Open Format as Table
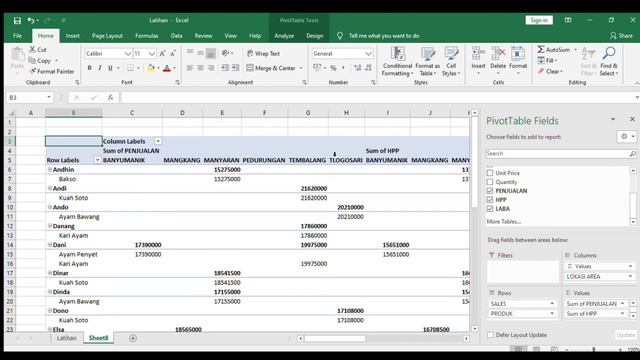This screenshot has width=640, height=360. tap(427, 61)
